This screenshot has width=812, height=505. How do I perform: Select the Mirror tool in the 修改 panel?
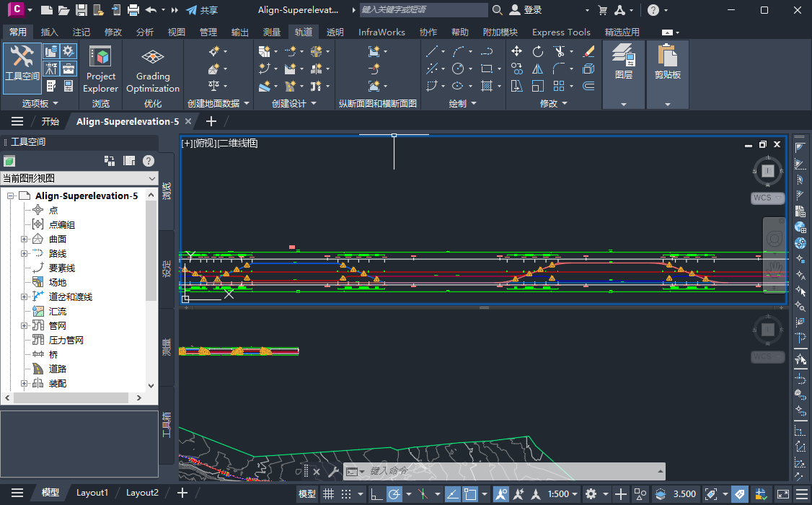(x=537, y=69)
